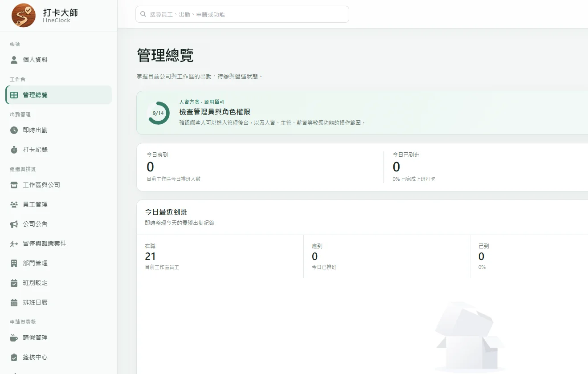Go to 請假管理 page
588x374 pixels.
pos(59,337)
